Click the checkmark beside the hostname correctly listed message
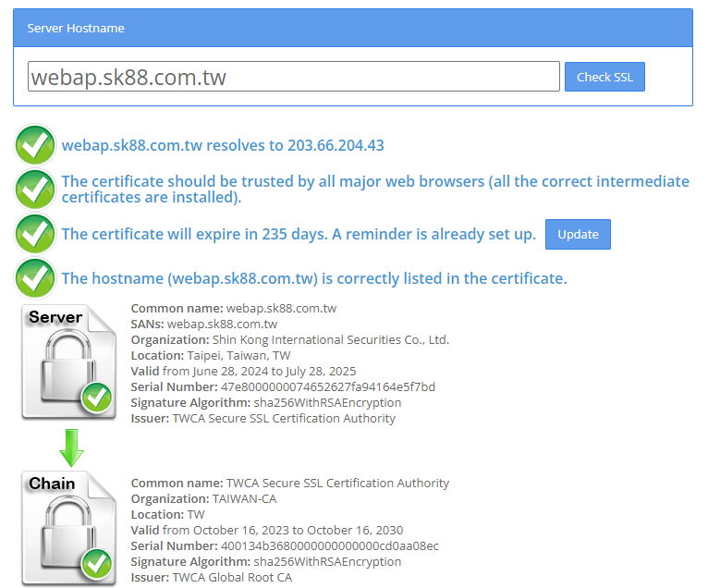The height and width of the screenshot is (588, 708). pos(36,278)
